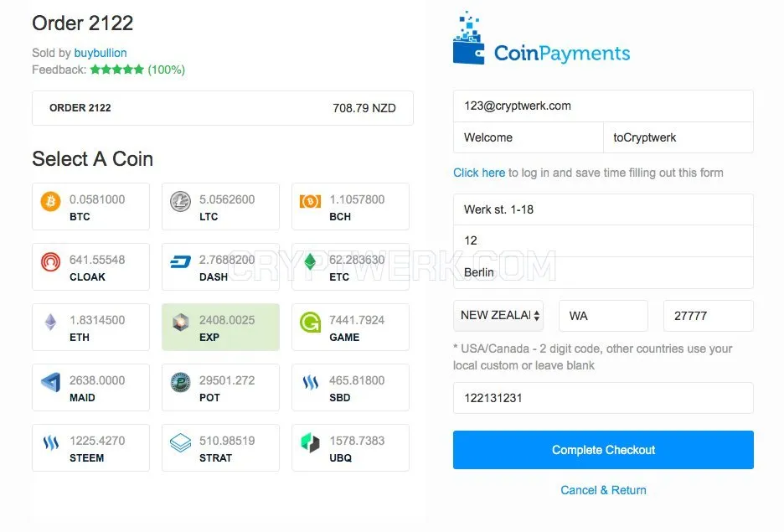784x532 pixels.
Task: Click the ORDER 2122 line item label
Action: 80,108
